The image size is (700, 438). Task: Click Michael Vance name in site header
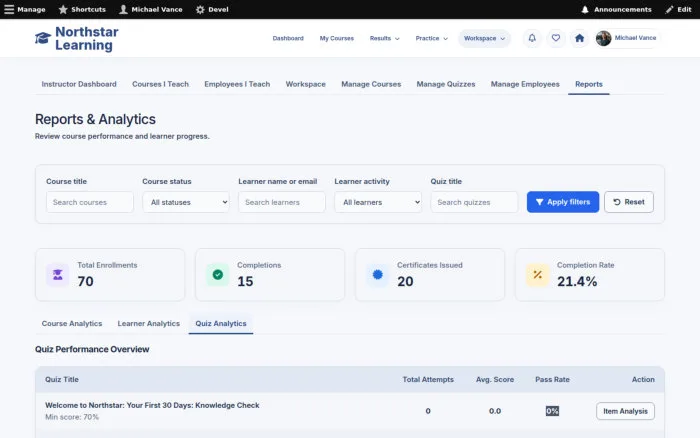(635, 38)
